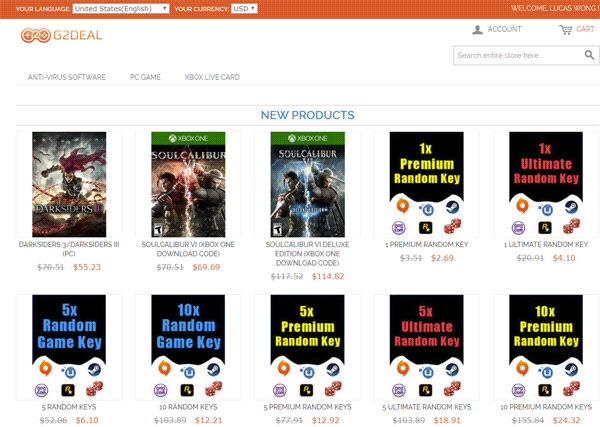Open the language dropdown

click(121, 8)
